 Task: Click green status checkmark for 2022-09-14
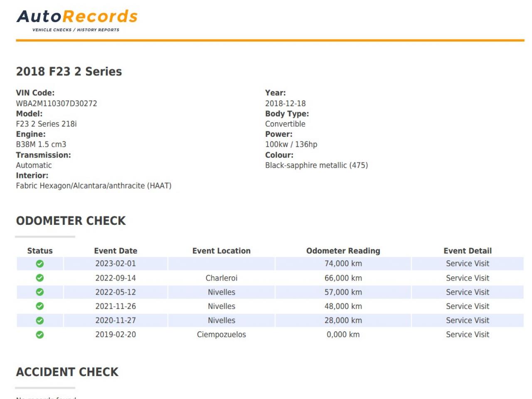click(40, 278)
